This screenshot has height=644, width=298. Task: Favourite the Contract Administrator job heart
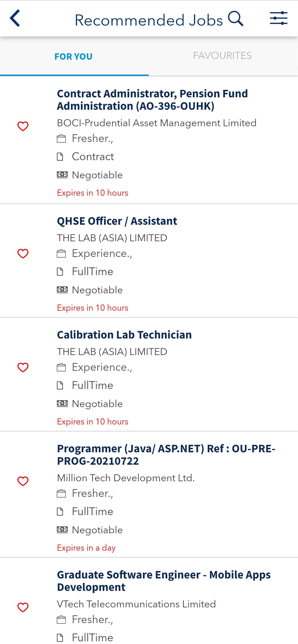click(23, 126)
